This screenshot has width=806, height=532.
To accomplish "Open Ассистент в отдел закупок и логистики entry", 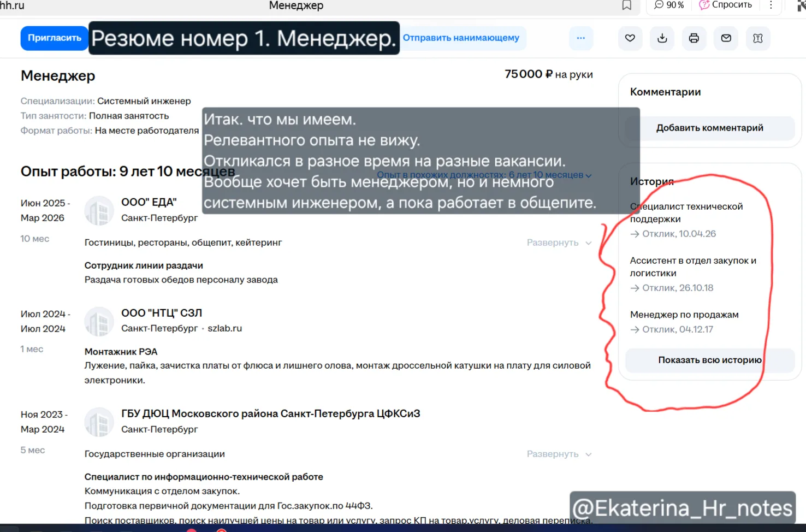I will (694, 267).
